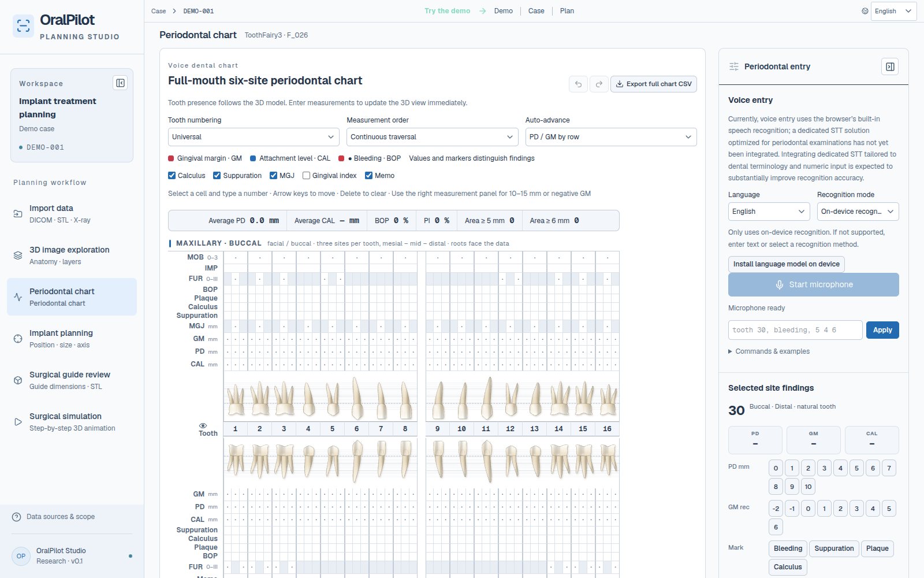This screenshot has height=578, width=924.
Task: Open Import data workflow step
Action: point(72,213)
